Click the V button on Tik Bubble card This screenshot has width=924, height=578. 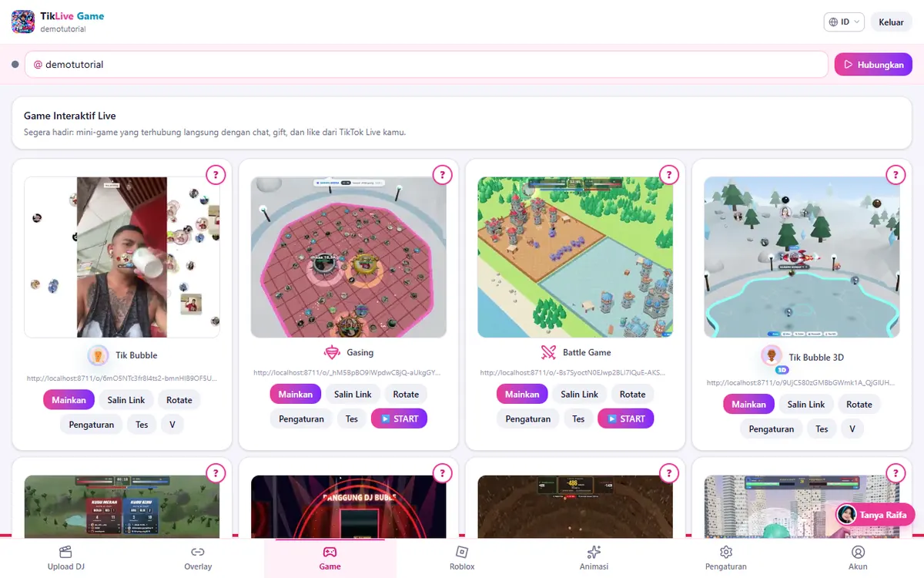click(x=172, y=425)
